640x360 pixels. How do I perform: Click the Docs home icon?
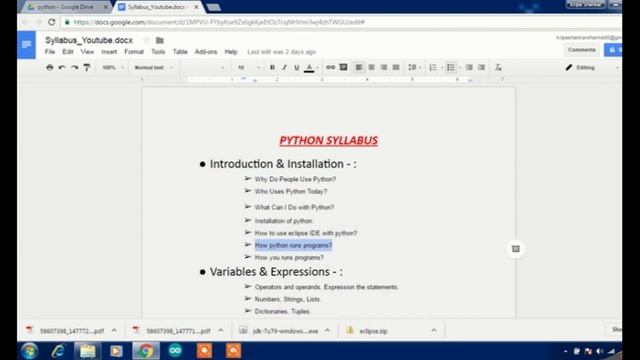point(27,44)
